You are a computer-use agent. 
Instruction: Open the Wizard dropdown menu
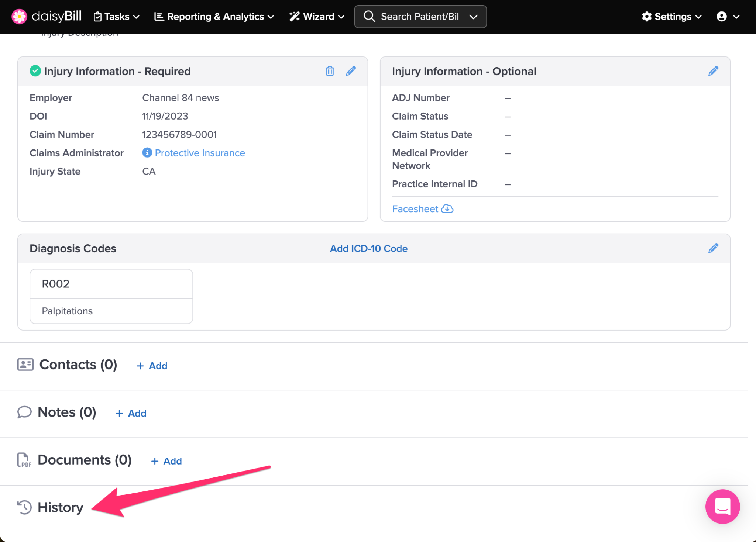tap(317, 17)
